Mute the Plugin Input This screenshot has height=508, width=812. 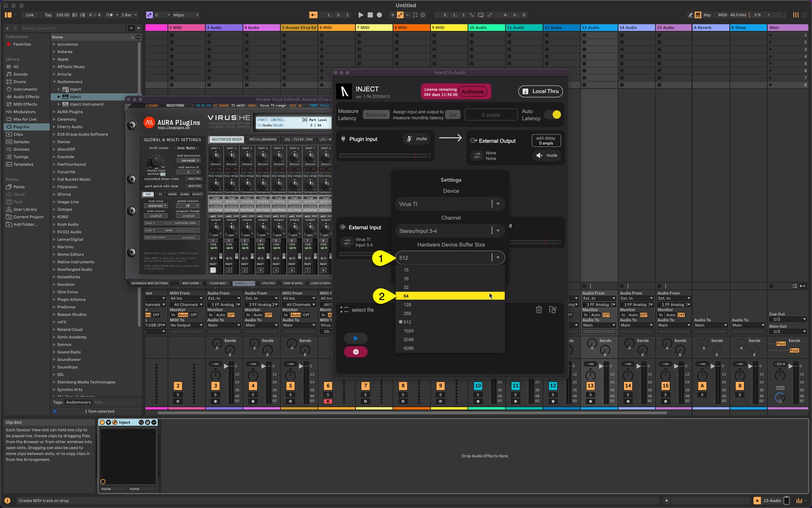pos(417,139)
